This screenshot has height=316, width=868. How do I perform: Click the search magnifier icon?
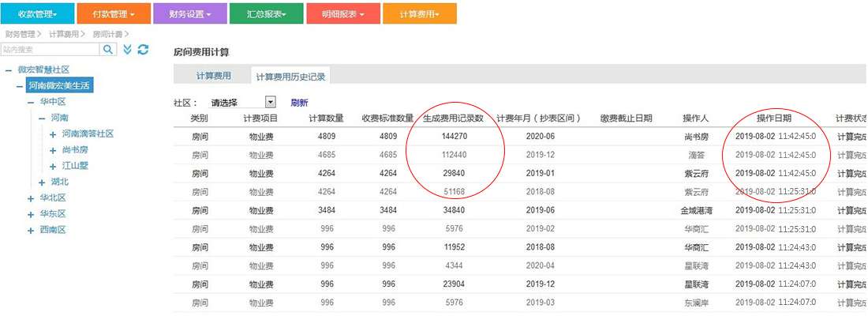coord(109,50)
